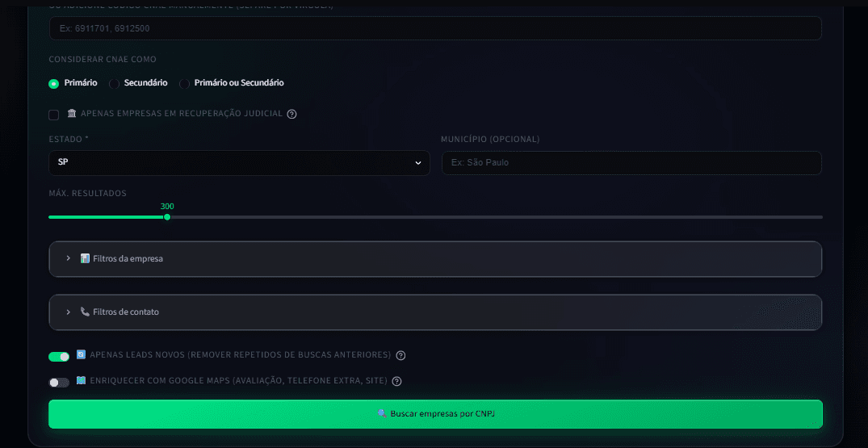Open the Estado dropdown showing SP
The width and height of the screenshot is (868, 448).
click(239, 162)
